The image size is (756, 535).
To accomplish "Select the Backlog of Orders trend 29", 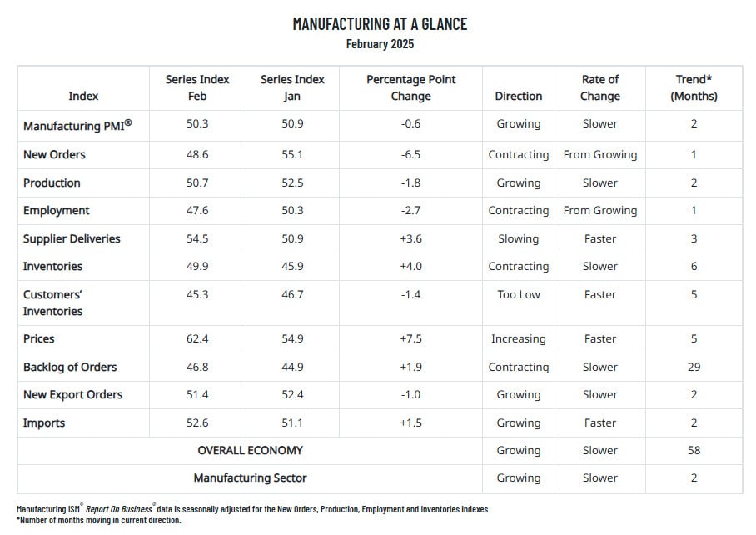I will click(x=694, y=367).
